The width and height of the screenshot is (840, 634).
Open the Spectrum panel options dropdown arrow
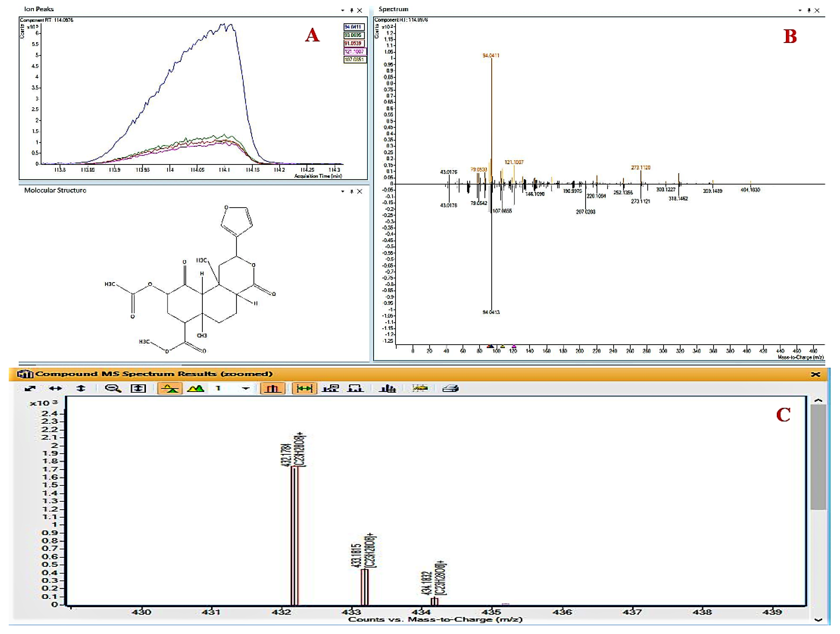pos(800,11)
